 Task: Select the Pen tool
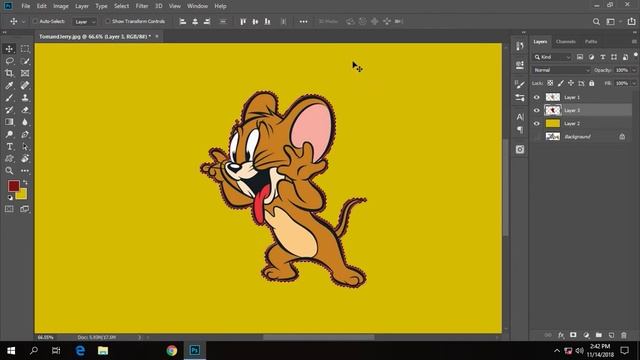[25, 134]
